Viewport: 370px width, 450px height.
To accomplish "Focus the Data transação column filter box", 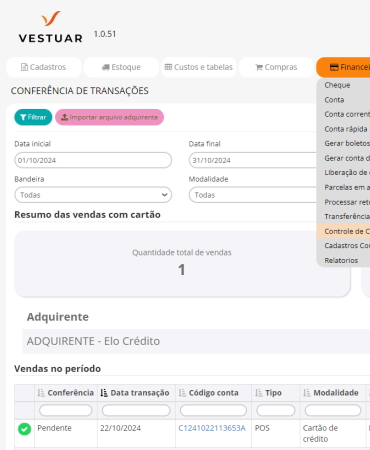I will (x=136, y=410).
